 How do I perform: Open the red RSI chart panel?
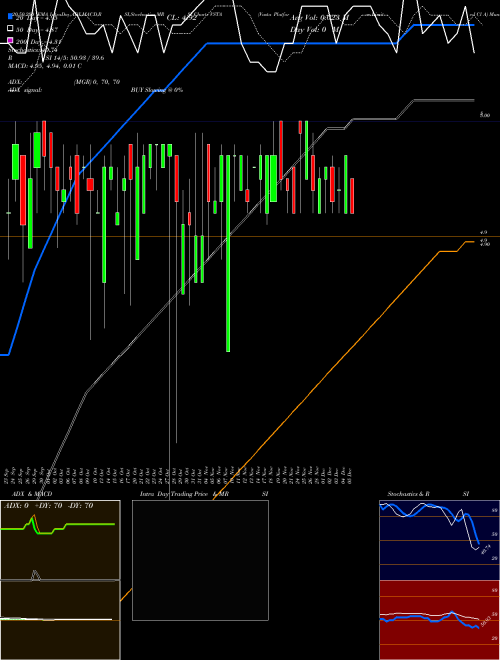[439, 620]
